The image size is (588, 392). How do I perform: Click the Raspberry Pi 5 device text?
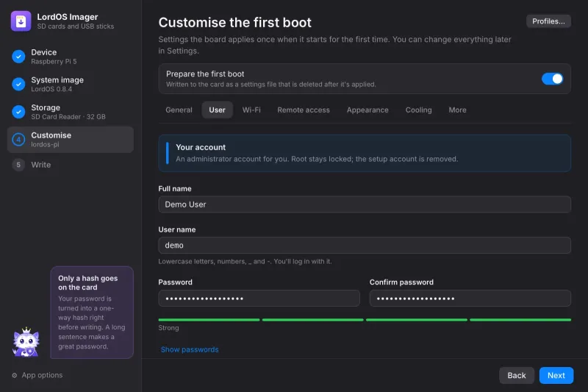click(54, 62)
